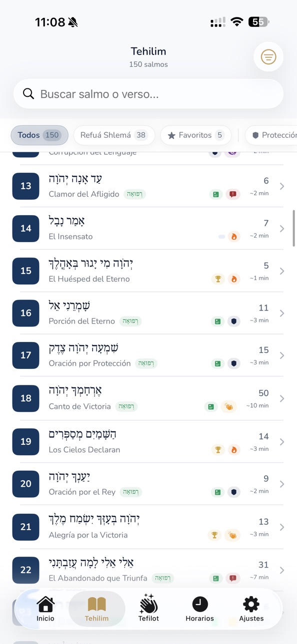Tap the clapping hands icon on Psalm 18
297x644 pixels.
coord(228,407)
